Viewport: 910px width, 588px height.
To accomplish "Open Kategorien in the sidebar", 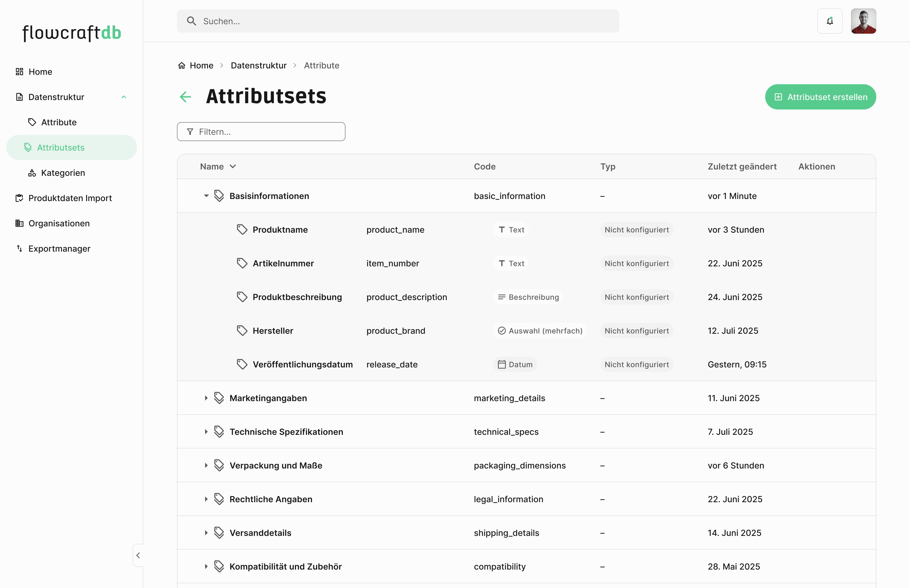I will [63, 173].
